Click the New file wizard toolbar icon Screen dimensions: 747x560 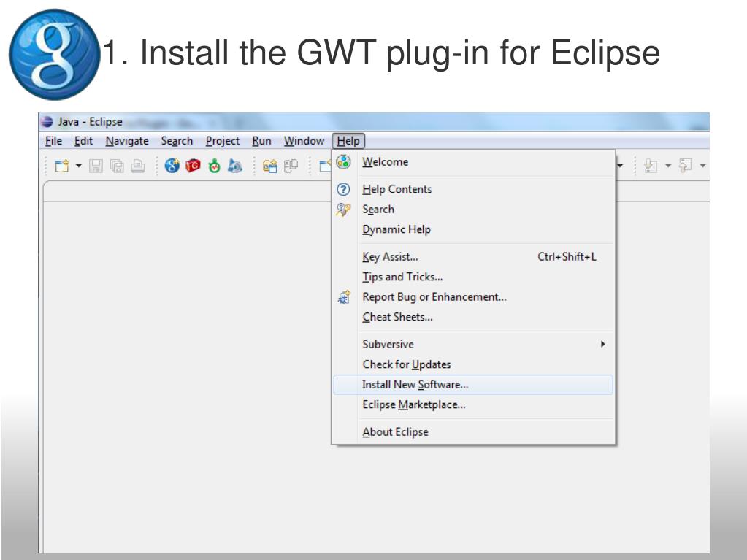[x=61, y=166]
